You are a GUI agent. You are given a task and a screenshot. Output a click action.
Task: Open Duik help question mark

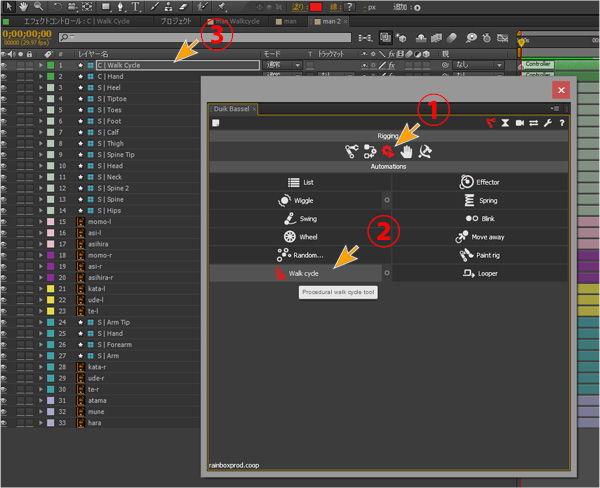(x=562, y=123)
